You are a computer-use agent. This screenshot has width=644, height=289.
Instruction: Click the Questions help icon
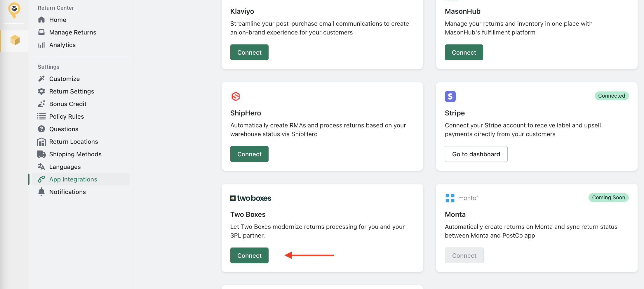point(41,129)
